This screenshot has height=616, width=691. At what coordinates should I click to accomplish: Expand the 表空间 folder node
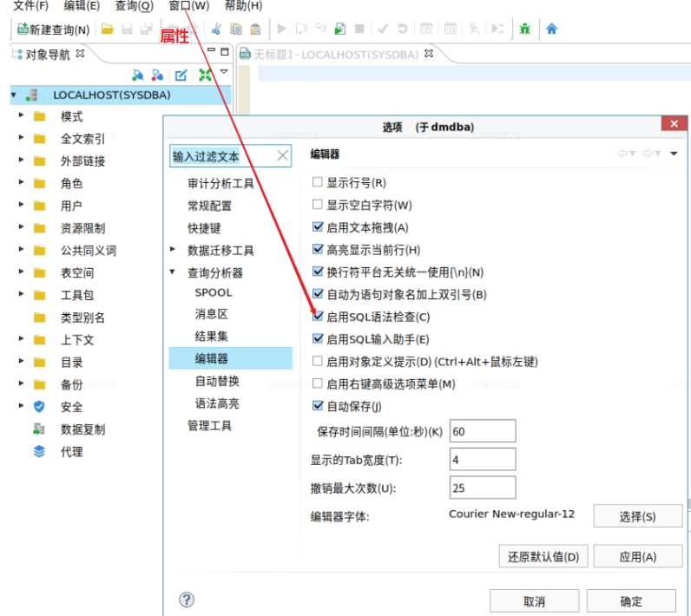[x=21, y=272]
